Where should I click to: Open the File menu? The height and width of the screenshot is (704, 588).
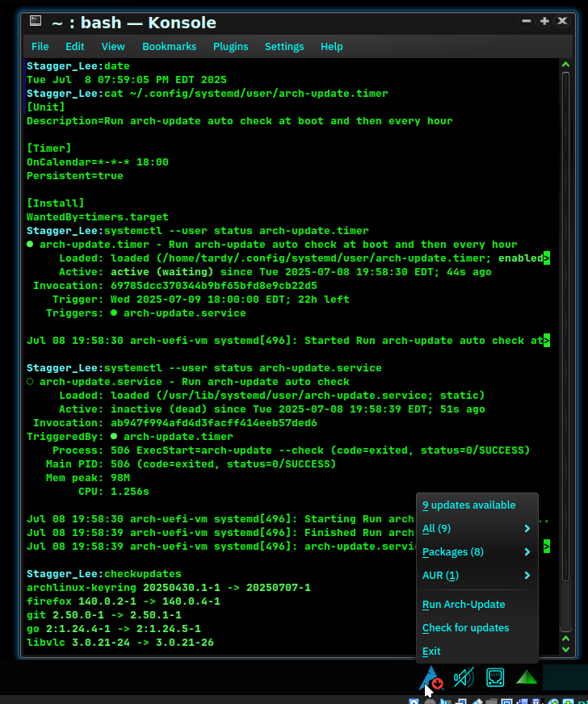tap(40, 47)
